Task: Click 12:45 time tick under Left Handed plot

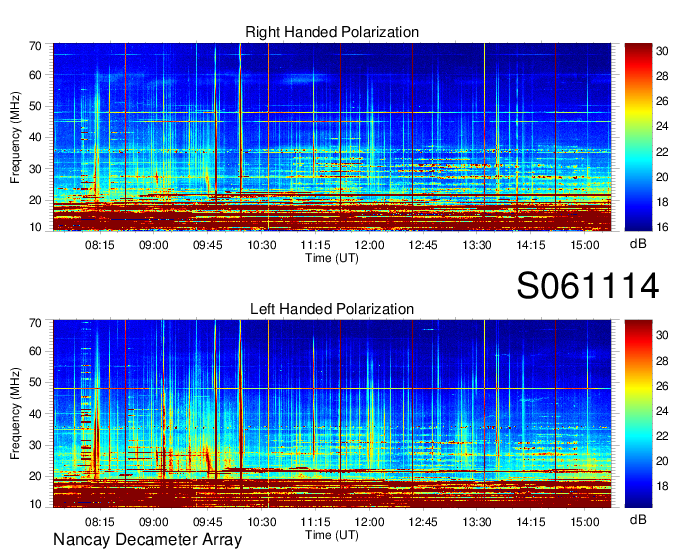Action: 423,522
